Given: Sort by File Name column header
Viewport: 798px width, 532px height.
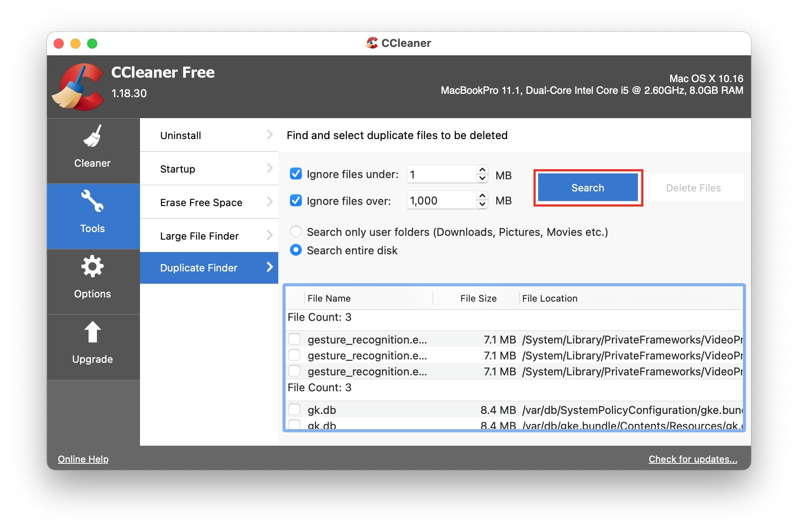Looking at the screenshot, I should [x=368, y=298].
